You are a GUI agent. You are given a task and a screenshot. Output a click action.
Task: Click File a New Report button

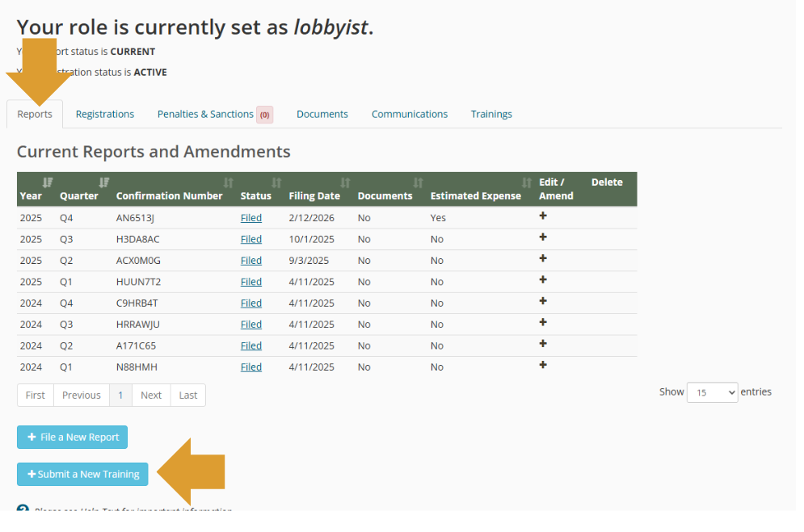pyautogui.click(x=72, y=438)
